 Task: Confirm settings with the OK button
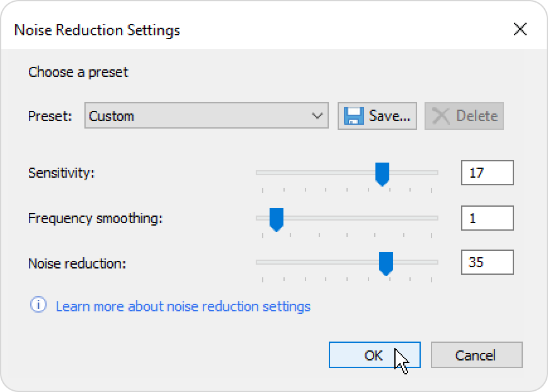[x=374, y=355]
